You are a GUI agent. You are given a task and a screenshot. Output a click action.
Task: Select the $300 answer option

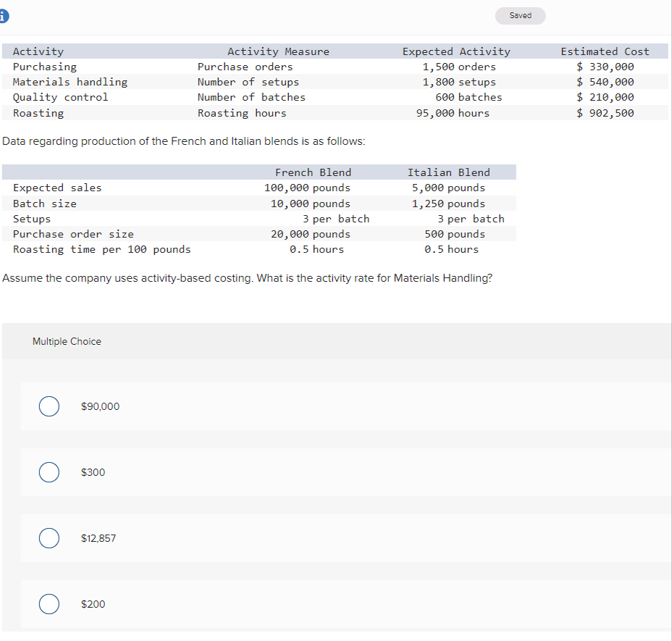[x=49, y=472]
